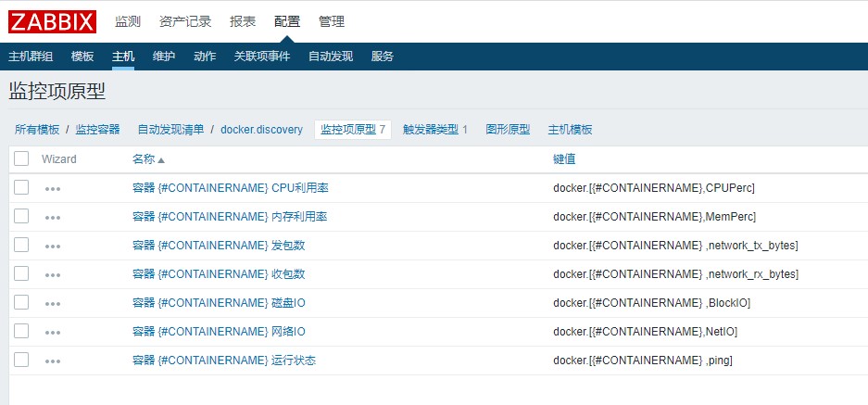868x405 pixels.
Task: Select the 触发器类型 1 tab
Action: click(x=435, y=130)
